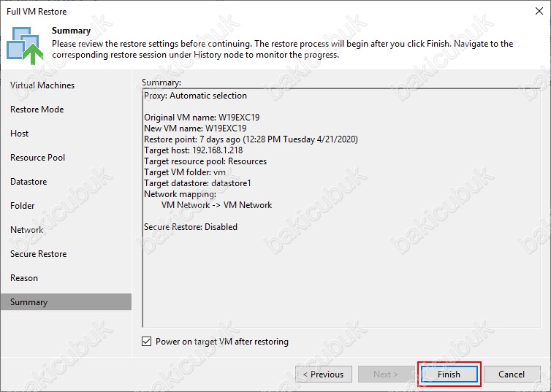Open the Restore Mode step
Image resolution: width=551 pixels, height=392 pixels.
pyautogui.click(x=37, y=109)
